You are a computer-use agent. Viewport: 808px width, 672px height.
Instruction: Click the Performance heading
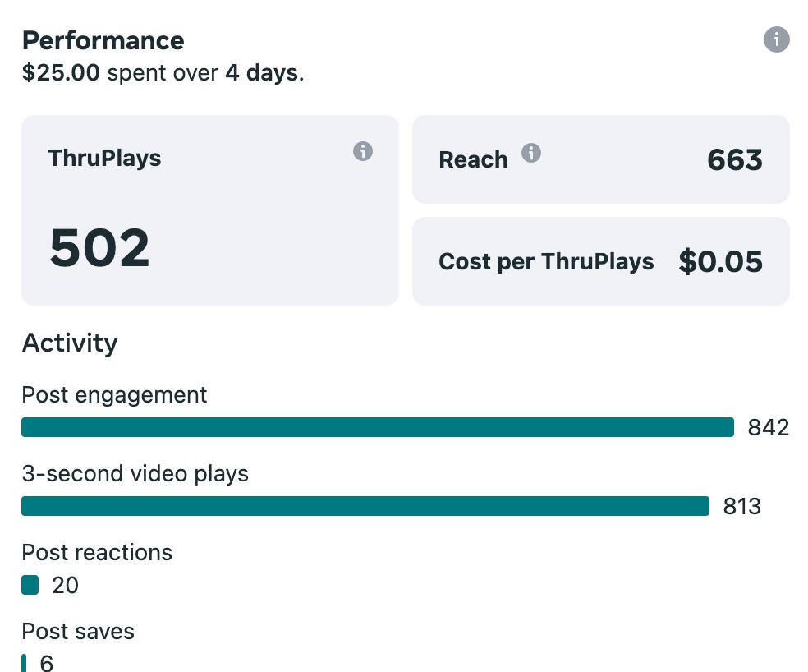click(x=103, y=40)
